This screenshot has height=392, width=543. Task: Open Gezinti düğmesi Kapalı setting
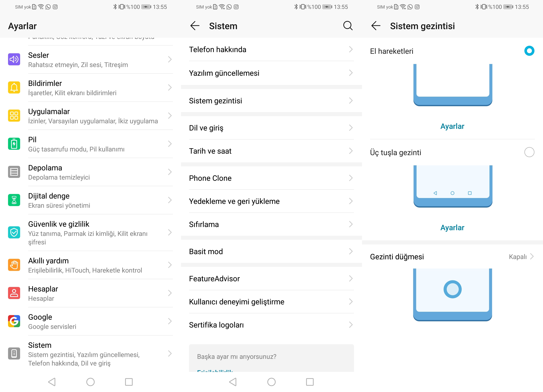tap(521, 257)
